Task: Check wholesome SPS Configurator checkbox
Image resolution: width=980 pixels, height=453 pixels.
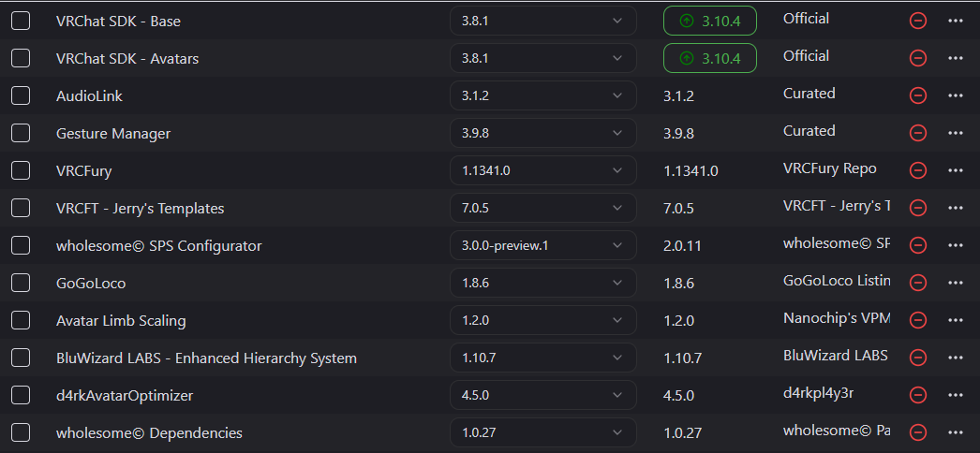Action: click(x=21, y=245)
